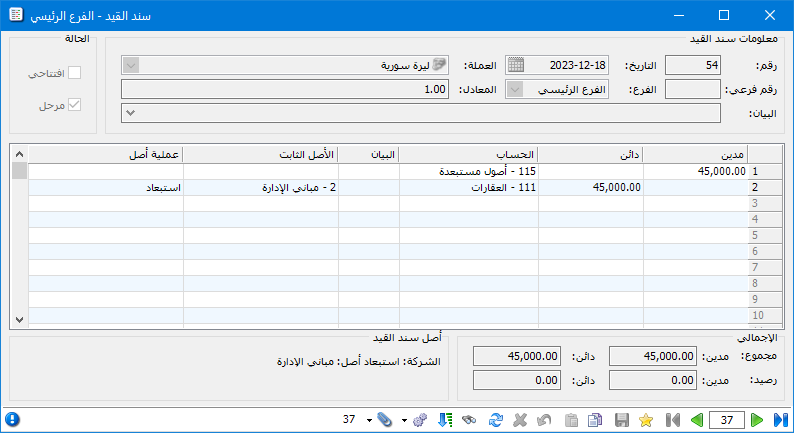Click the origin text استبعاد أصل: مباني الإدارة
794x433 pixels.
338,362
